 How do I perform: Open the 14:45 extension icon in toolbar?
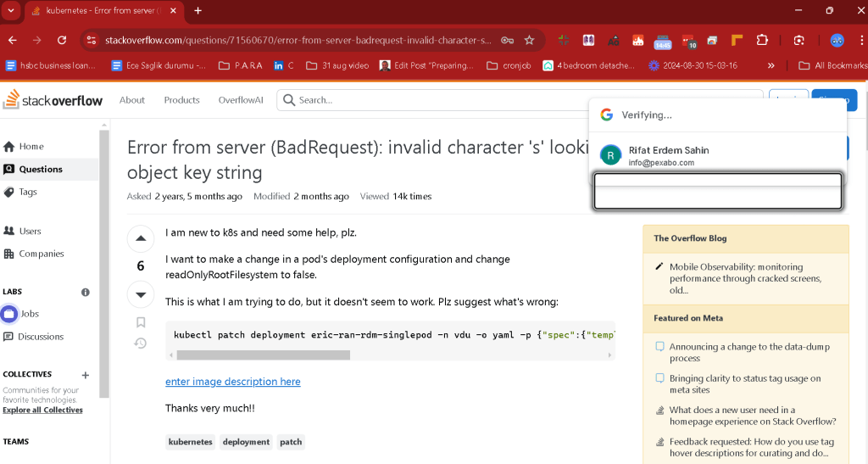tap(663, 41)
